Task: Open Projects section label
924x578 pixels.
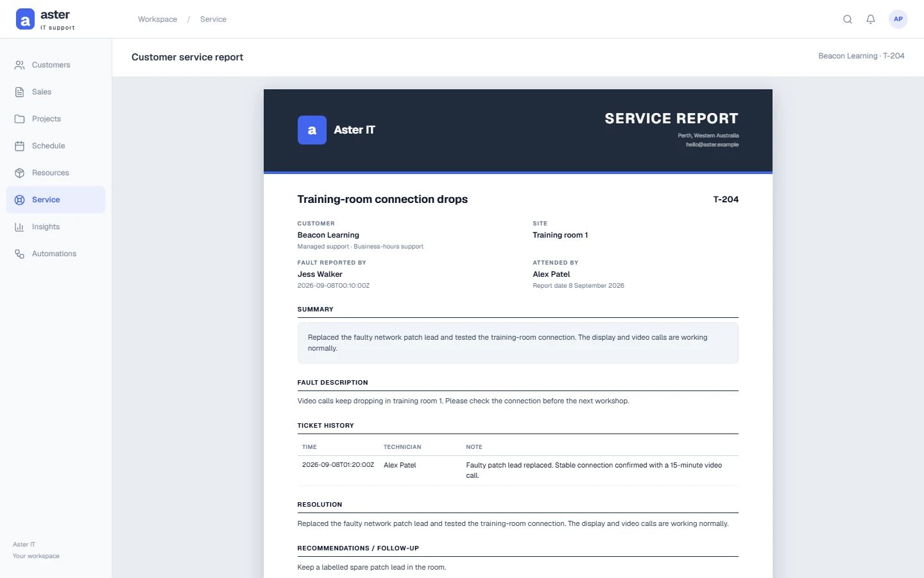Action: 46,119
